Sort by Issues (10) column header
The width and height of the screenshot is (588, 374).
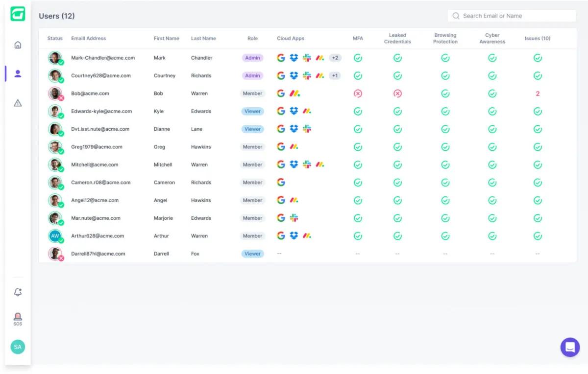pyautogui.click(x=537, y=39)
